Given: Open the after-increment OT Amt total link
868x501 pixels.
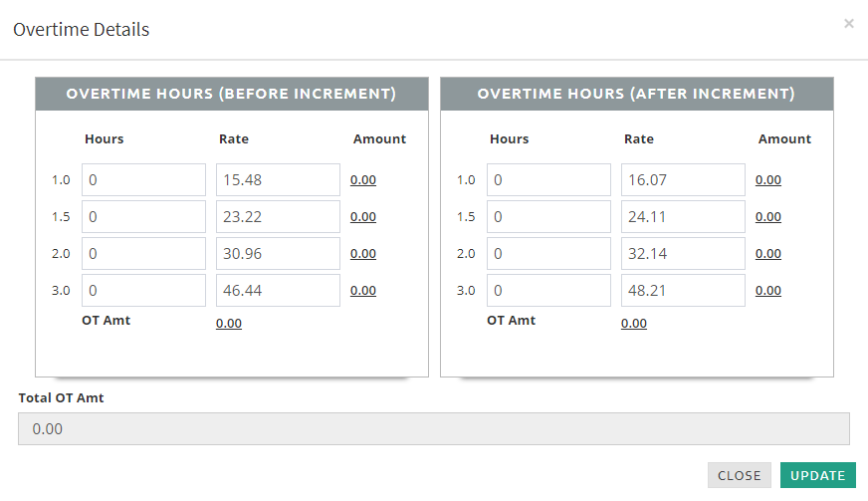Looking at the screenshot, I should coord(634,324).
